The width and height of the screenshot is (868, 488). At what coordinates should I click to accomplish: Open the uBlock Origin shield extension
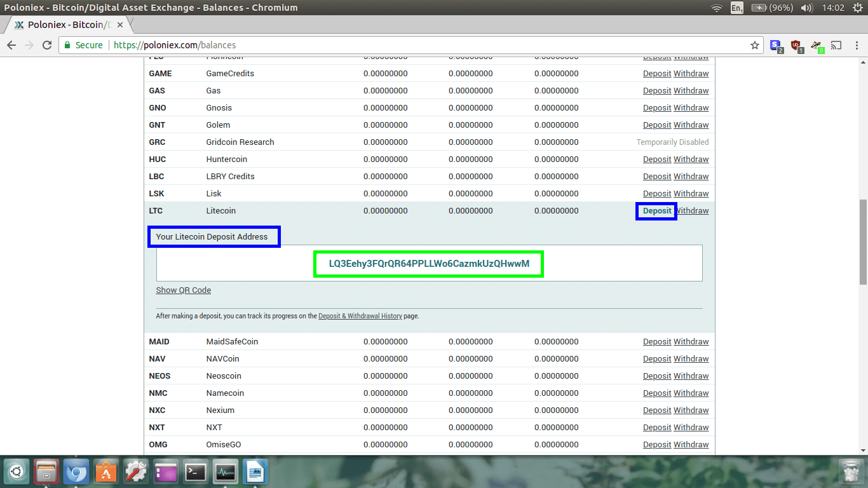coord(796,46)
